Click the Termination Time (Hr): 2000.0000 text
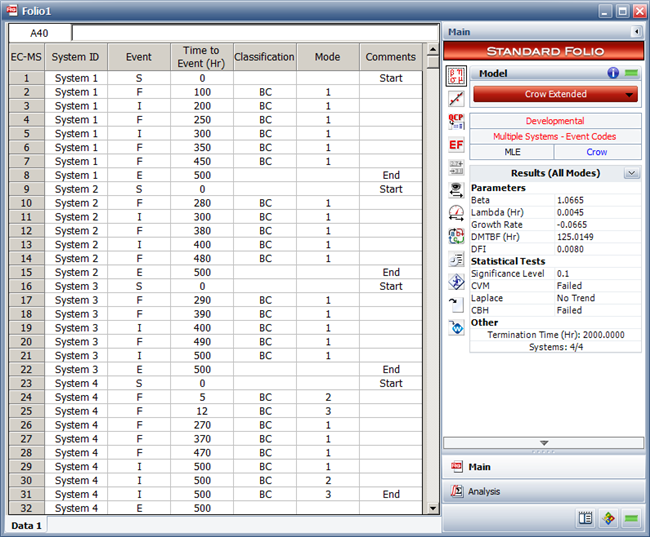 click(x=555, y=335)
